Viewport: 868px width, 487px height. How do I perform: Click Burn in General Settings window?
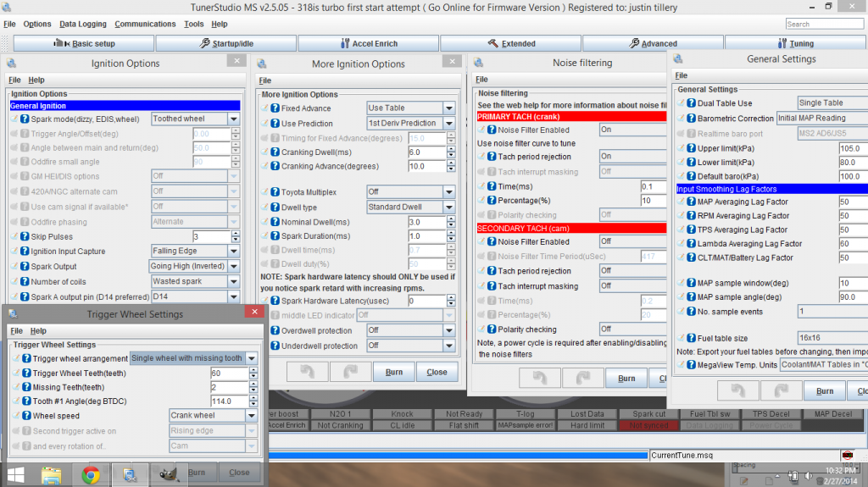[x=825, y=390]
